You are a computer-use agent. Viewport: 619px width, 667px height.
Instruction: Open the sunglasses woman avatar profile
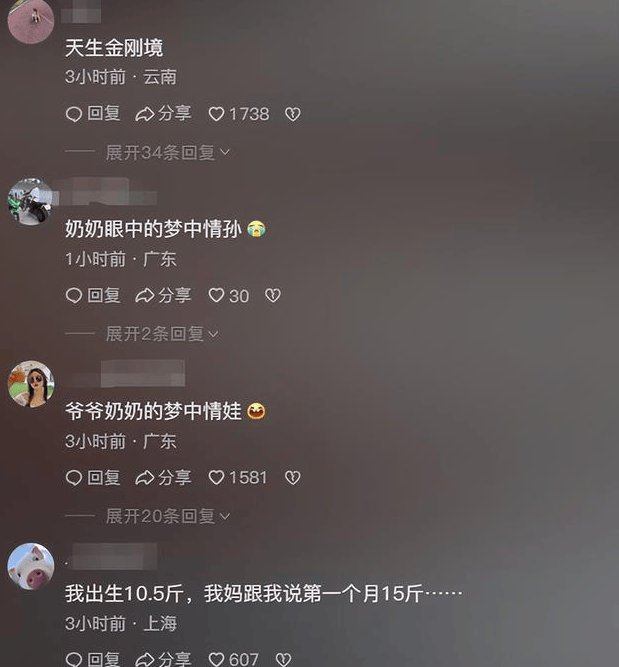point(31,384)
